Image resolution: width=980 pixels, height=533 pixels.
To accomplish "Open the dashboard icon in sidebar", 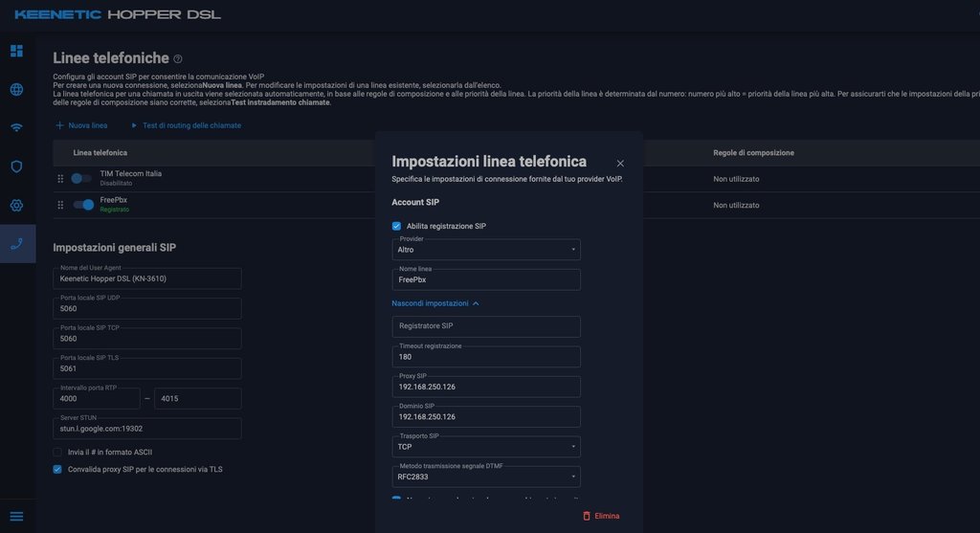I will (16, 51).
